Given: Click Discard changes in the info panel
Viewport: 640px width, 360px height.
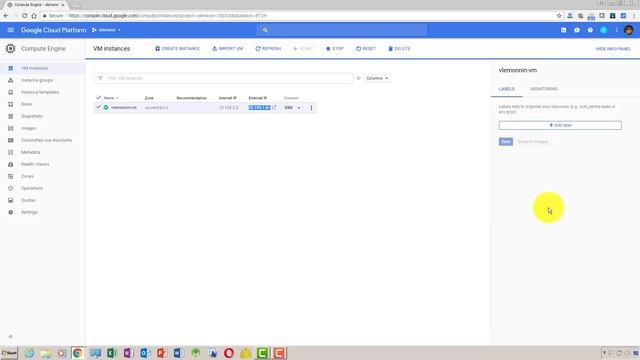Looking at the screenshot, I should coord(533,142).
